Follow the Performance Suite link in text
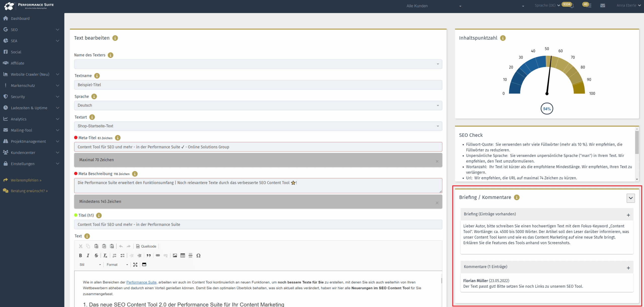Image resolution: width=644 pixels, height=307 pixels. (142, 282)
